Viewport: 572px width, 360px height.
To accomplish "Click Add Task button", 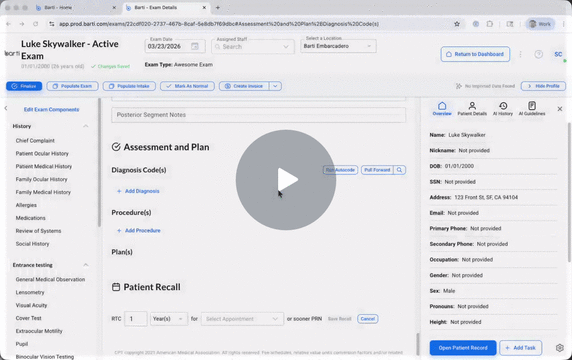I will [520, 348].
